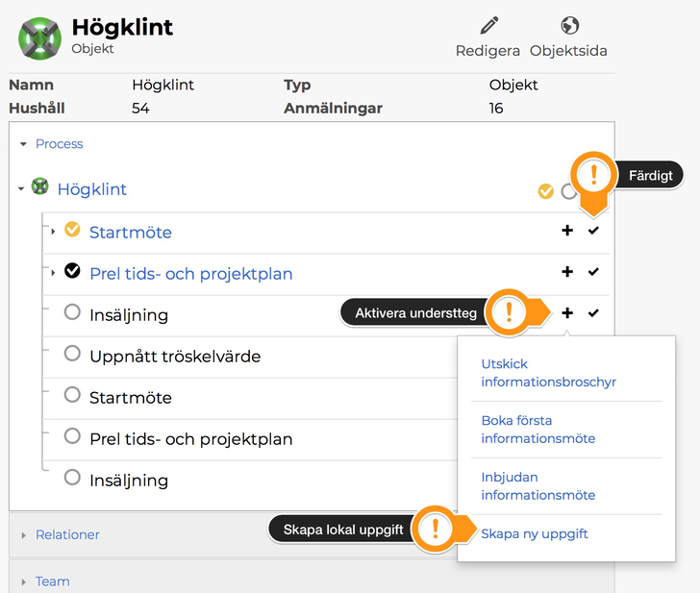This screenshot has height=593, width=700.
Task: Click the Högklint logo icon in header
Action: pyautogui.click(x=39, y=36)
